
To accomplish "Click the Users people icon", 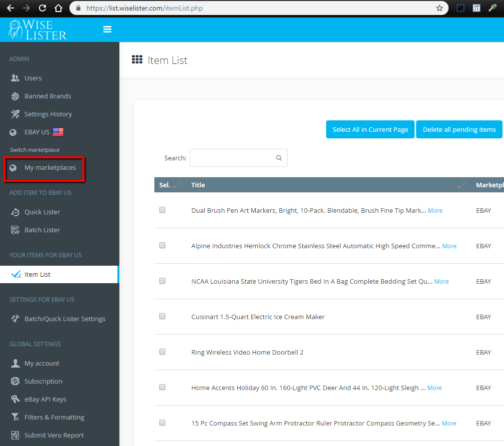I will pos(15,78).
